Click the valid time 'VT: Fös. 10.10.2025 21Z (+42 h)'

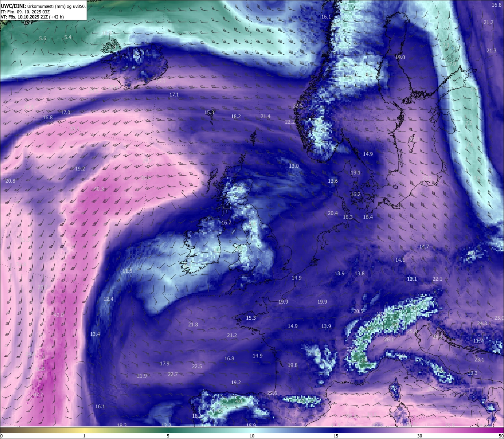click(x=32, y=17)
